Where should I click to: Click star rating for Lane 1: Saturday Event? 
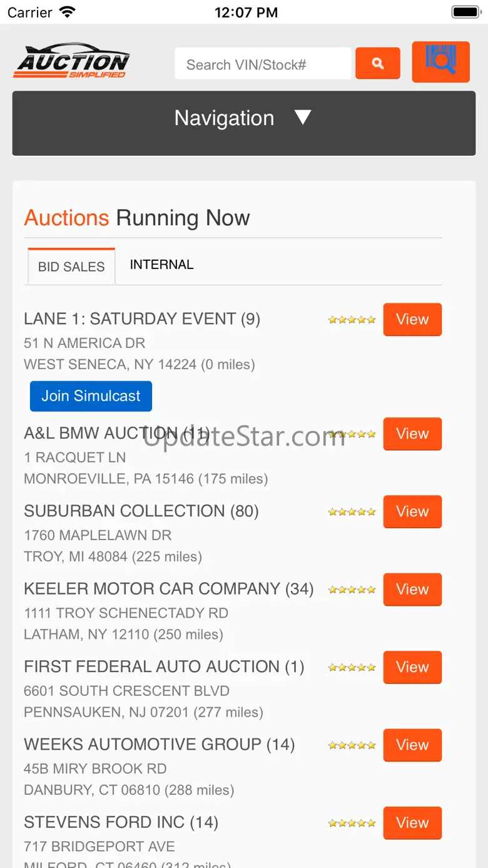(352, 320)
